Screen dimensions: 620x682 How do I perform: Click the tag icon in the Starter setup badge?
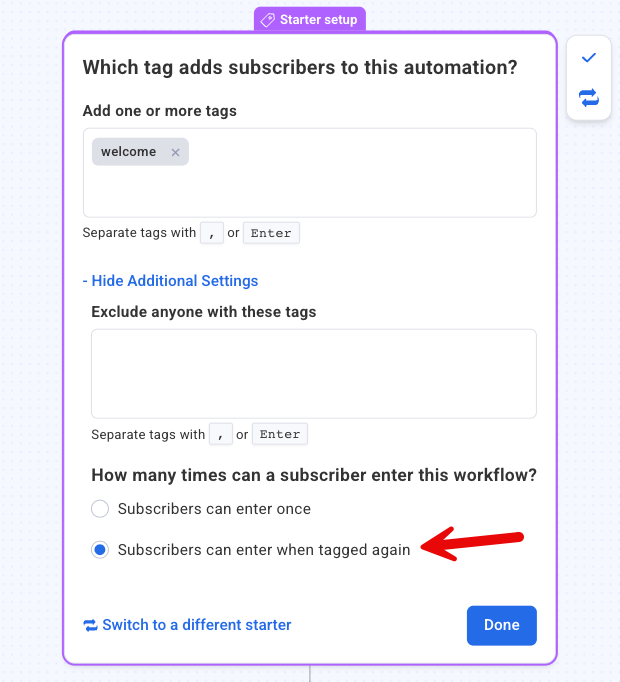click(x=268, y=20)
